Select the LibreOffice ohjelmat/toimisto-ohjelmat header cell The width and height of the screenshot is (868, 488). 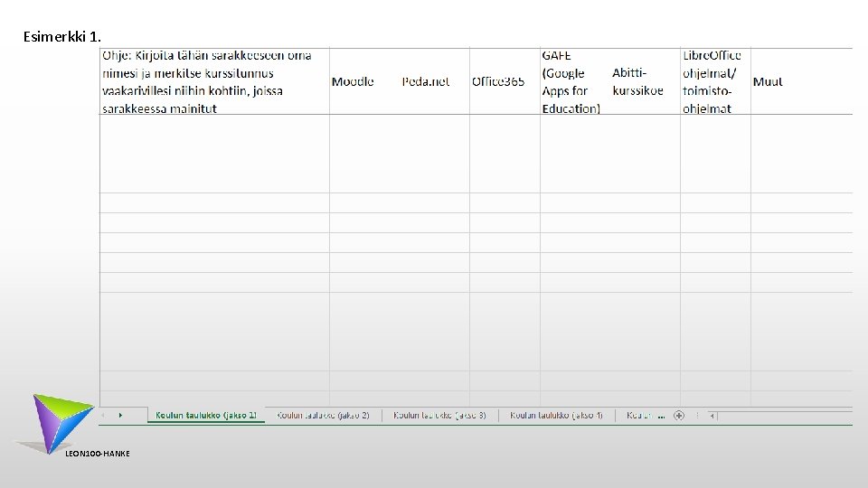click(x=716, y=81)
